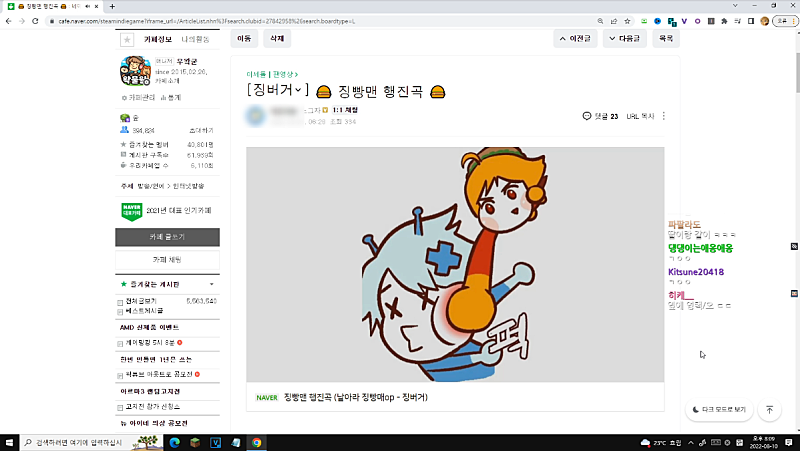Click the scroll-to-top arrow button

pos(770,410)
